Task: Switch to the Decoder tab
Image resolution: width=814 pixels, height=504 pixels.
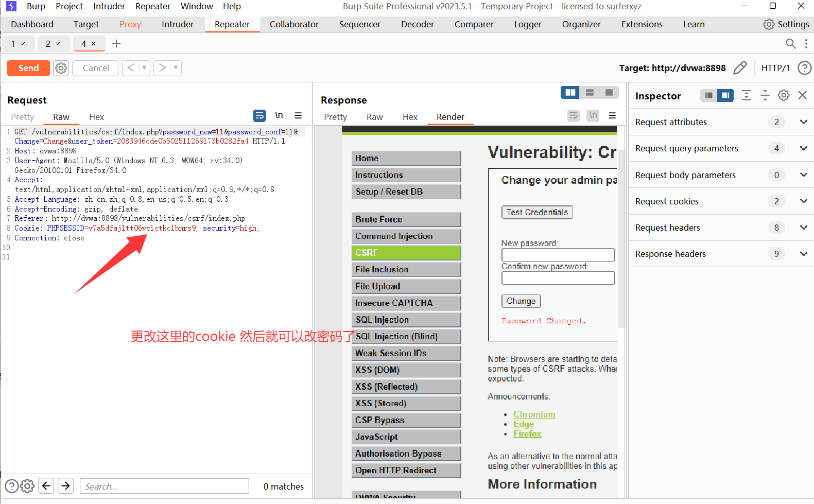Action: [x=418, y=24]
